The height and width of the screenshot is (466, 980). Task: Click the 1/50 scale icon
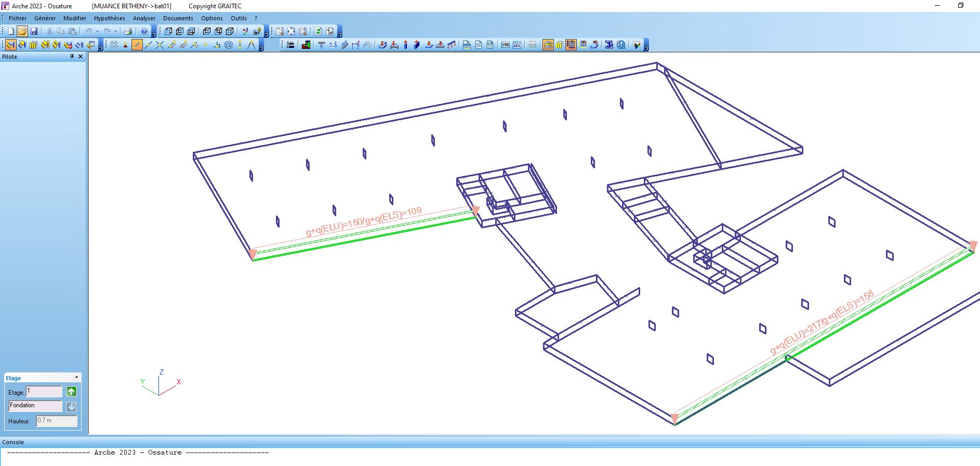pos(505,45)
